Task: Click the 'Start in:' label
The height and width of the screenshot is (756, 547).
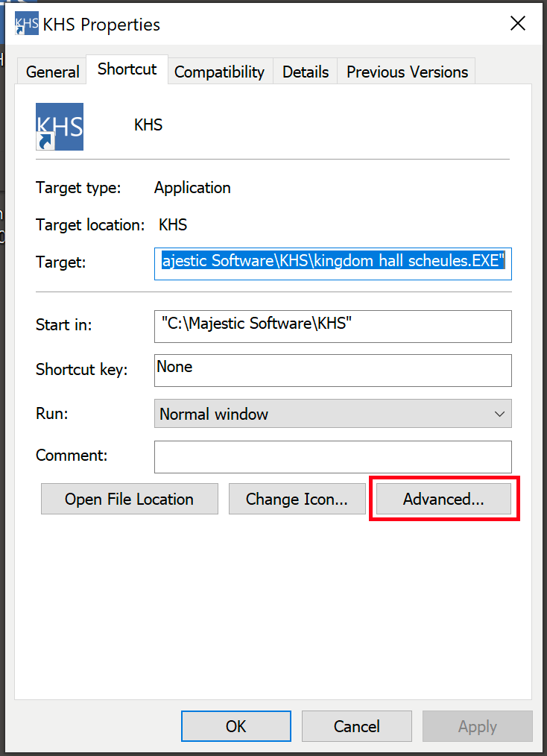Action: click(63, 325)
